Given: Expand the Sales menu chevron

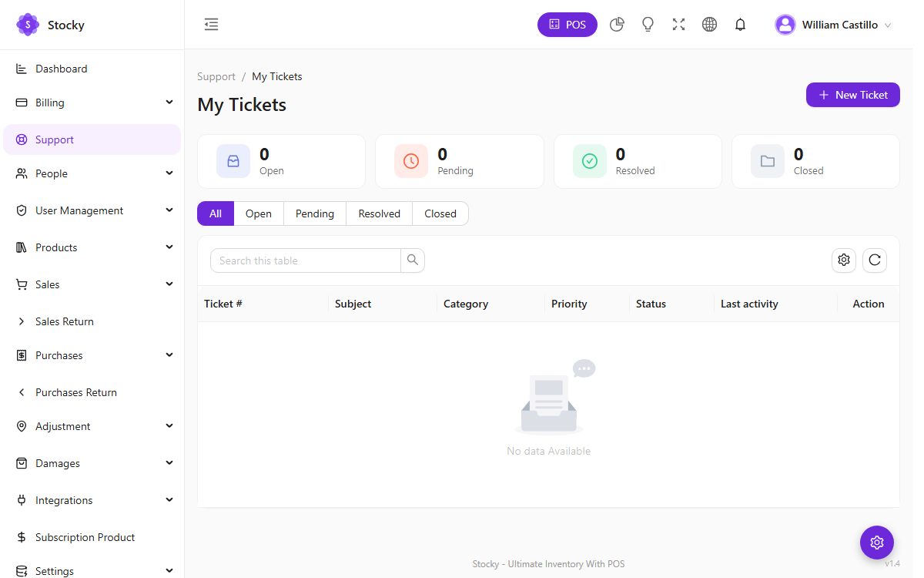Looking at the screenshot, I should pos(169,284).
